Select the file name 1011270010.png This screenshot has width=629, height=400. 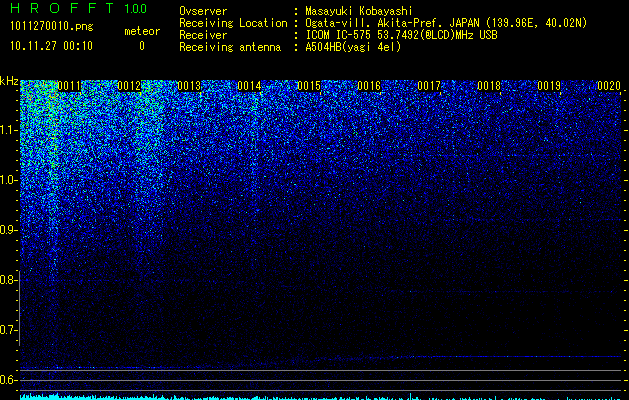(x=52, y=26)
